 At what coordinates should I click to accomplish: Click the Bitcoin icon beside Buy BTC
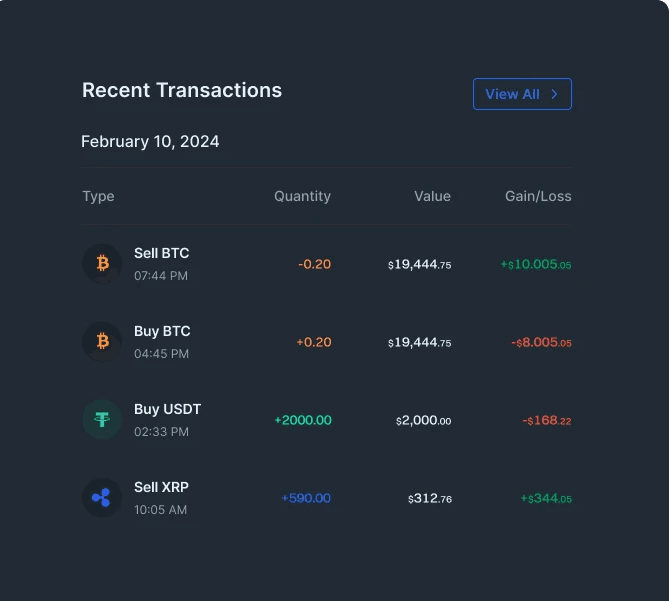(x=102, y=342)
